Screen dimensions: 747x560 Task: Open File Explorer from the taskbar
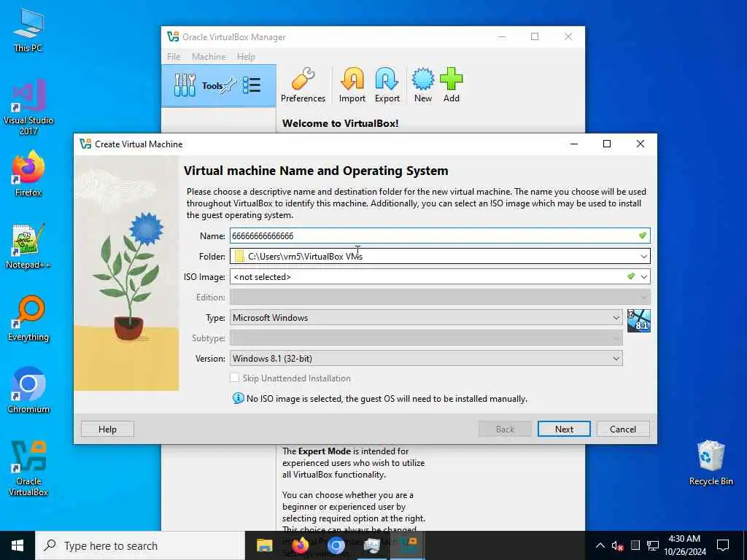(x=264, y=545)
